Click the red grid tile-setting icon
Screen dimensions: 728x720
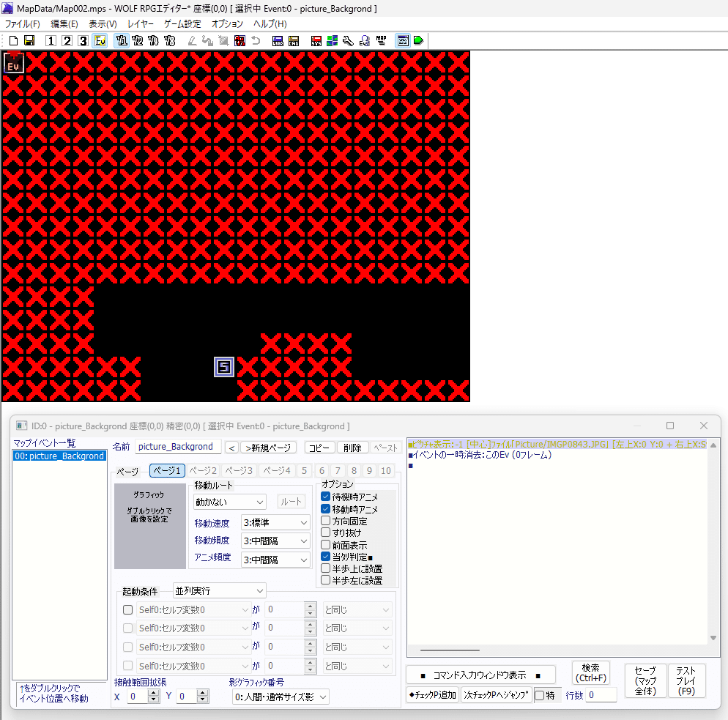point(239,41)
